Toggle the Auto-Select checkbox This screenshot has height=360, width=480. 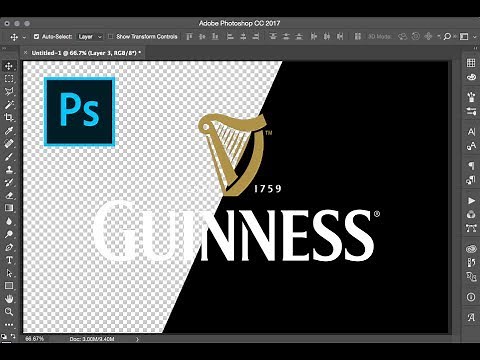coord(36,37)
